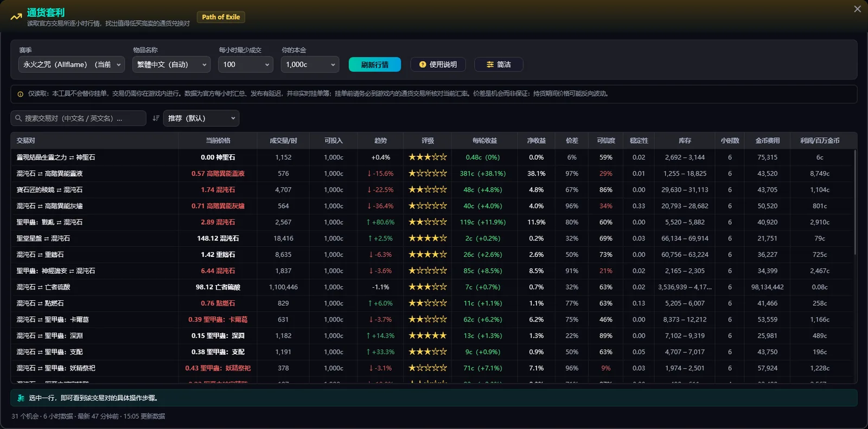Open the 使用说明 help button
Image resolution: width=868 pixels, height=429 pixels.
pyautogui.click(x=438, y=65)
